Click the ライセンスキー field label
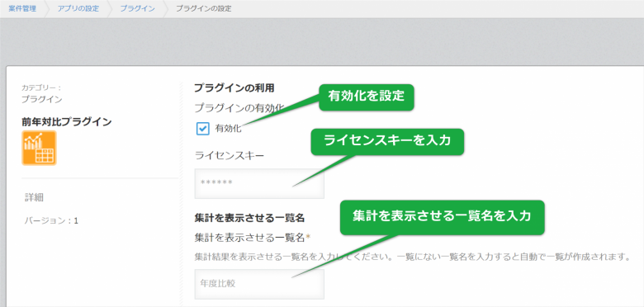 (230, 155)
